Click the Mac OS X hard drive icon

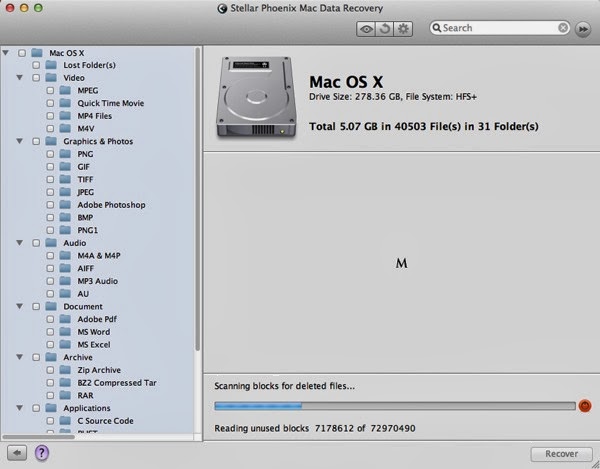(256, 97)
